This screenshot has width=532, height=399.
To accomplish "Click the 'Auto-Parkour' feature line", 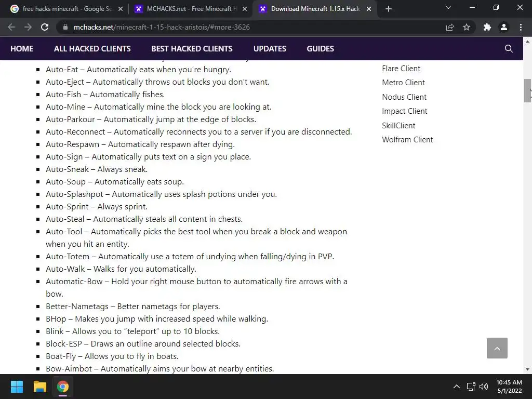I will pyautogui.click(x=151, y=119).
